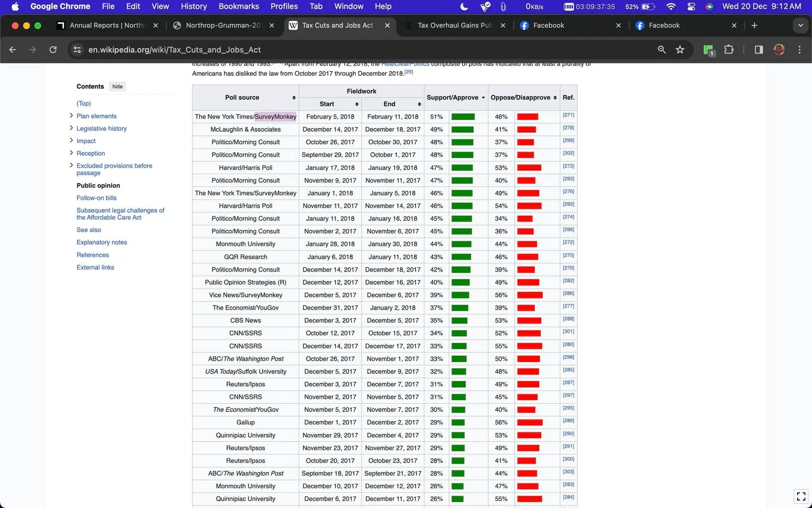Open the Support/Approve column dropdown

click(x=483, y=97)
